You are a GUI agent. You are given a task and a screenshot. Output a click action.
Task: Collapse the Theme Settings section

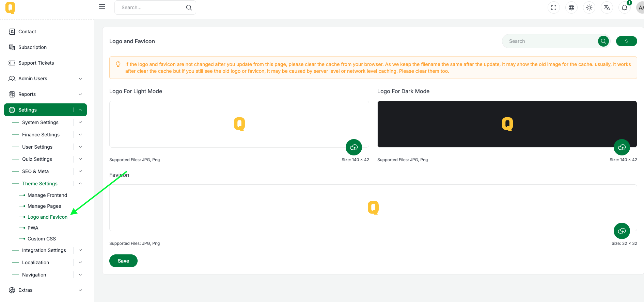click(80, 184)
